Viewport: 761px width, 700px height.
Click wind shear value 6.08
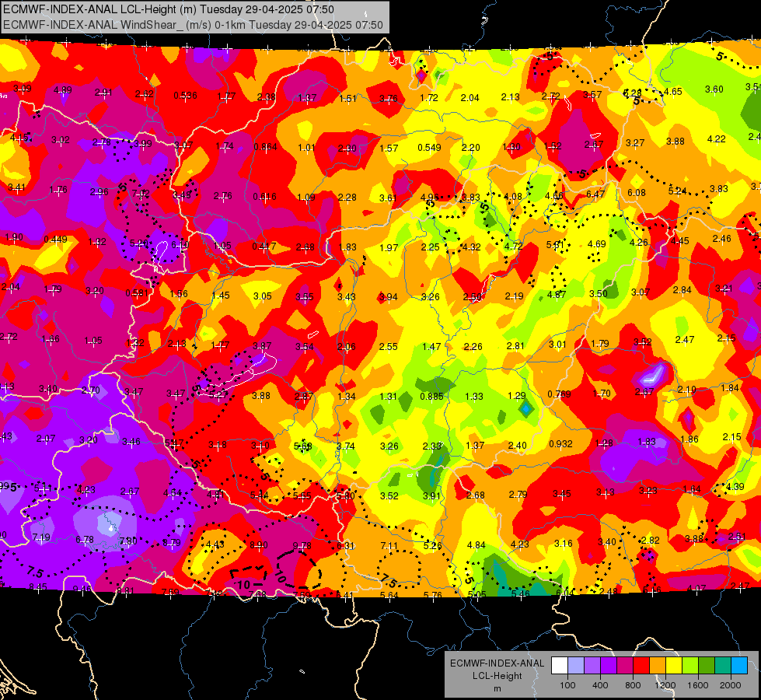coord(637,192)
